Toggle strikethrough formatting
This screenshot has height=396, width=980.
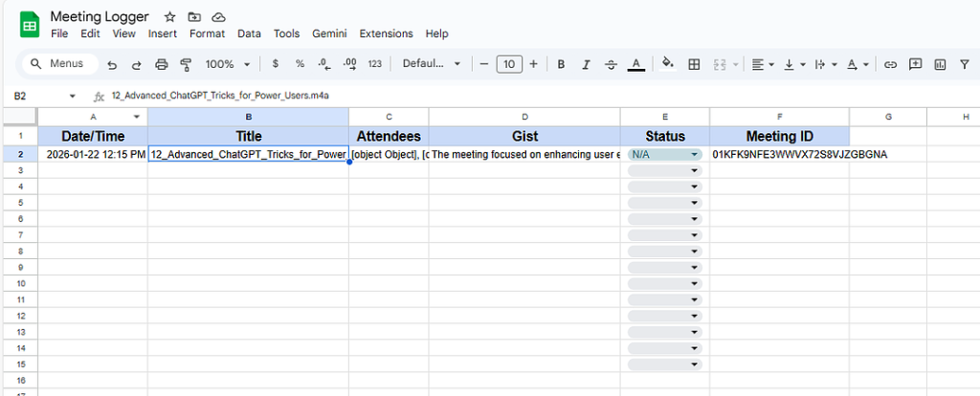click(612, 64)
